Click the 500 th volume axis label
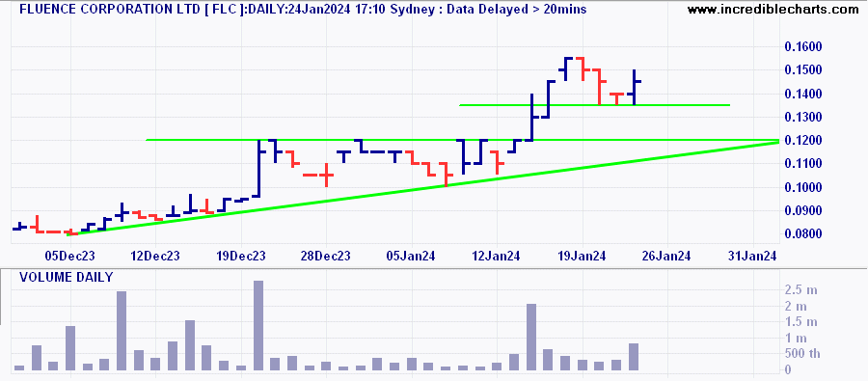This screenshot has width=868, height=381. pos(802,354)
